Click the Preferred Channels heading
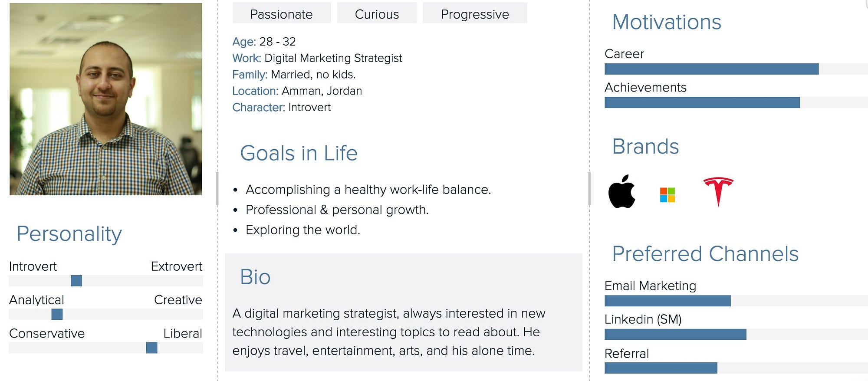 pyautogui.click(x=705, y=254)
